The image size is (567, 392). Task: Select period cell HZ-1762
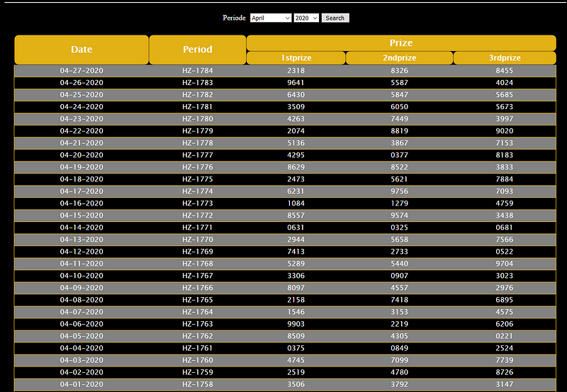(x=198, y=336)
